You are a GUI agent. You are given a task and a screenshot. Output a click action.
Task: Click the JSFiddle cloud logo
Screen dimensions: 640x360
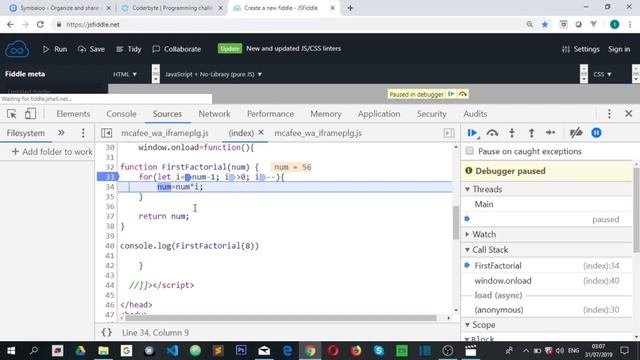(x=17, y=49)
